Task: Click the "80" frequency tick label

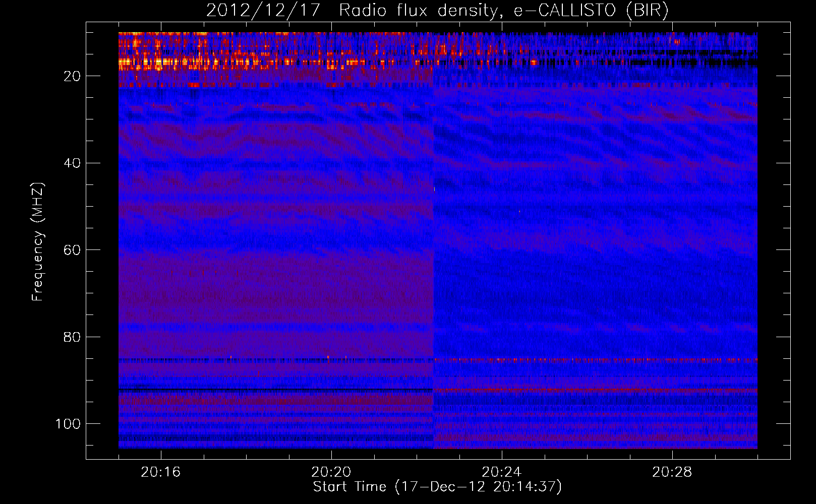Action: tap(73, 337)
